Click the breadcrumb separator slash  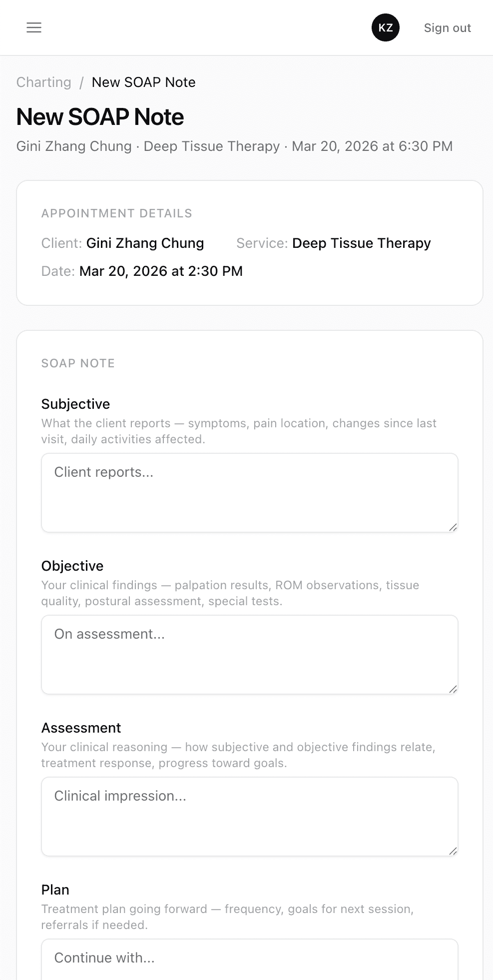click(81, 82)
